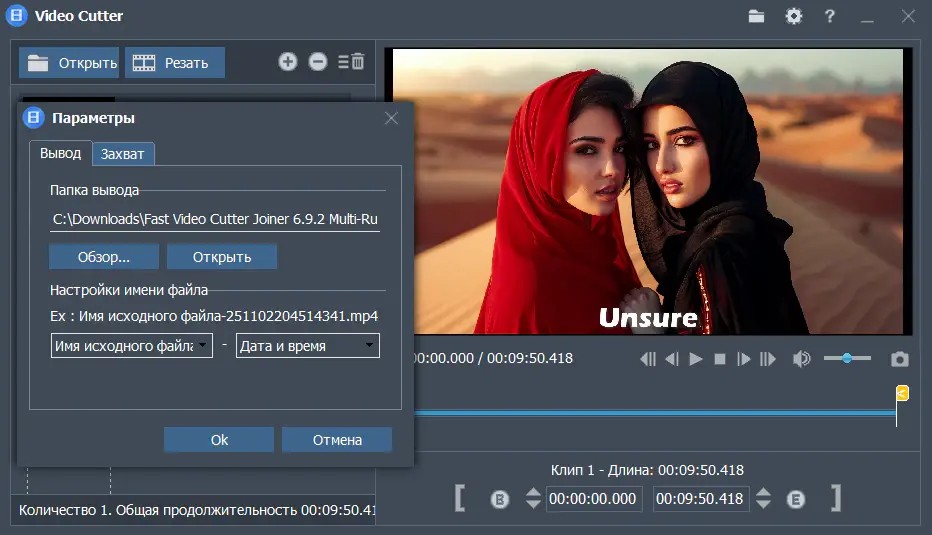Open output folder icon in title bar
This screenshot has width=932, height=535.
tap(756, 16)
